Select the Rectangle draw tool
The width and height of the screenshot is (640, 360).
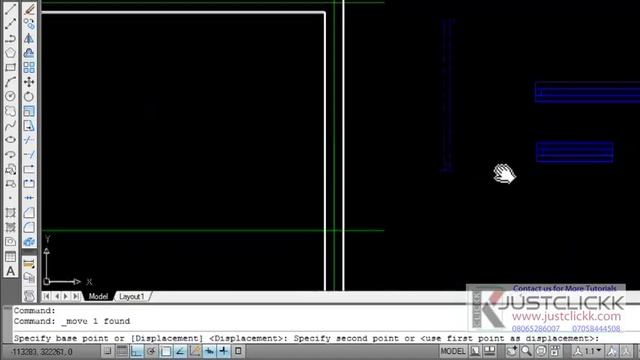[x=10, y=67]
